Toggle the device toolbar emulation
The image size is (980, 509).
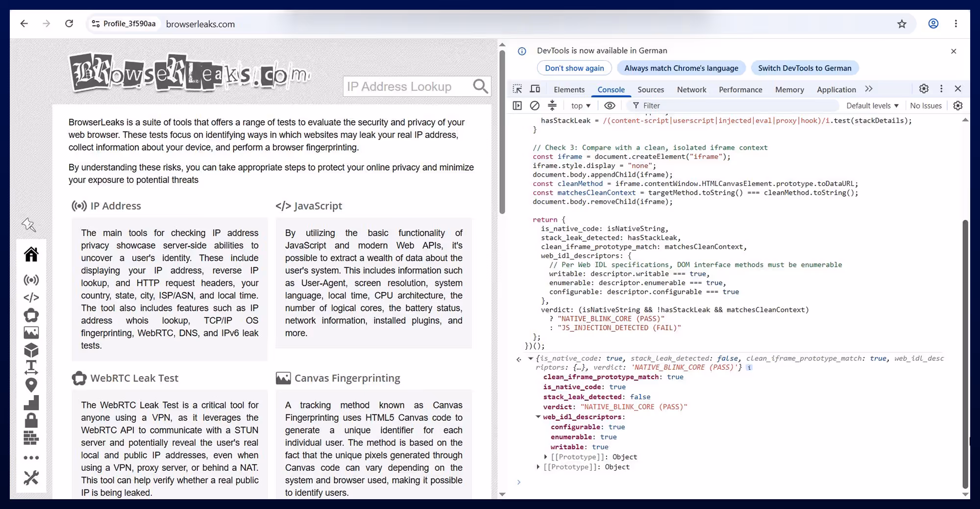click(535, 89)
